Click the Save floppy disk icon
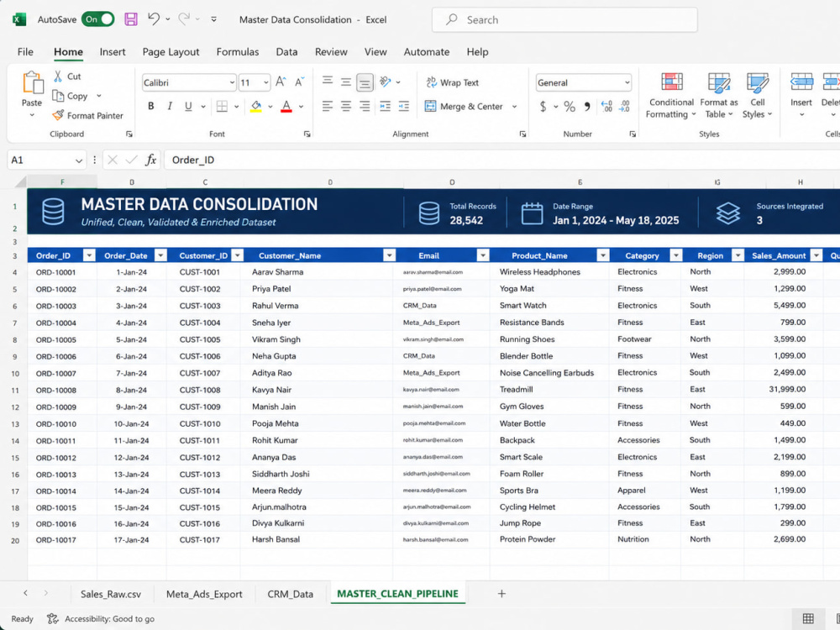The width and height of the screenshot is (840, 630). pyautogui.click(x=131, y=19)
